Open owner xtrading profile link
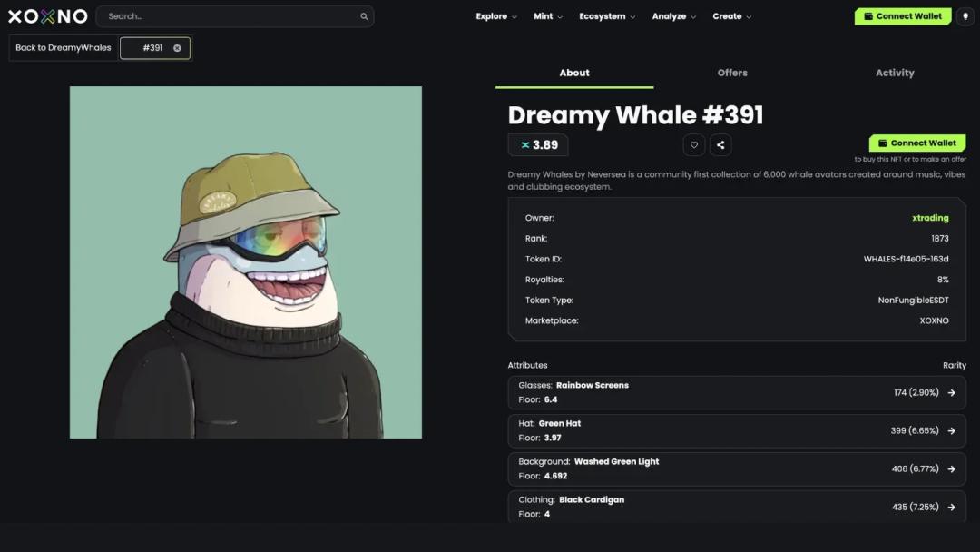This screenshot has height=552, width=980. (x=930, y=218)
